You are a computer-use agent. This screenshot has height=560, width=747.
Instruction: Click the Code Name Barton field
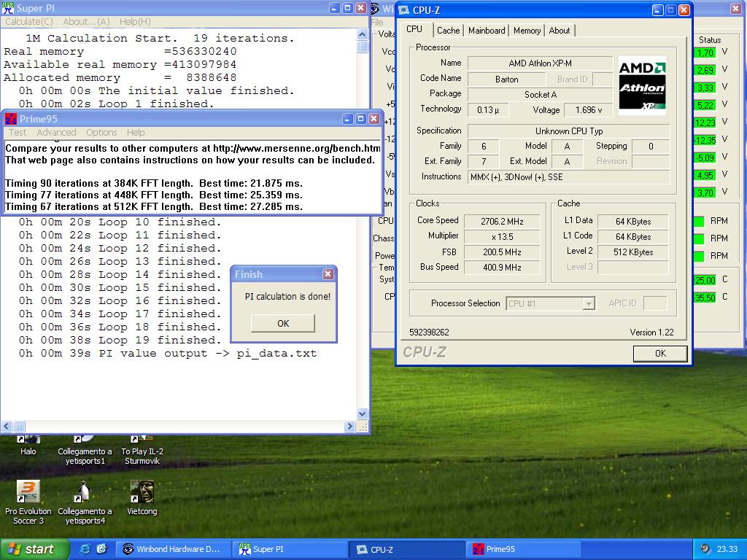[x=506, y=79]
